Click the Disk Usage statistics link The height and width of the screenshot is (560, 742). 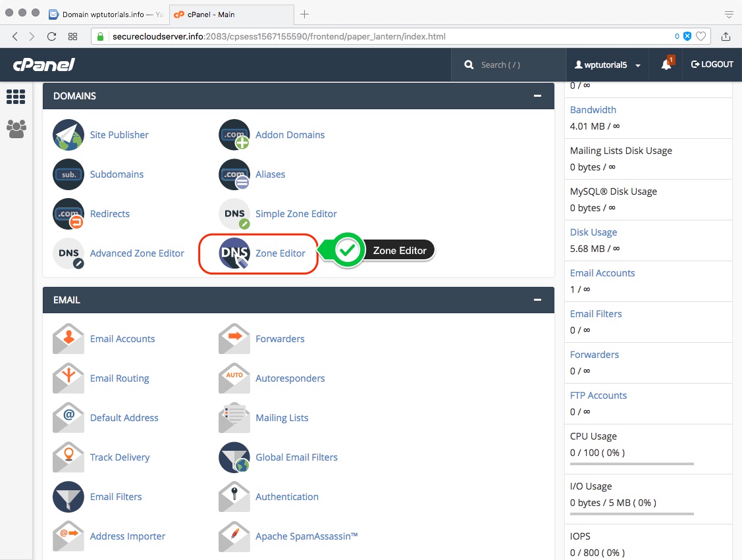pyautogui.click(x=593, y=232)
